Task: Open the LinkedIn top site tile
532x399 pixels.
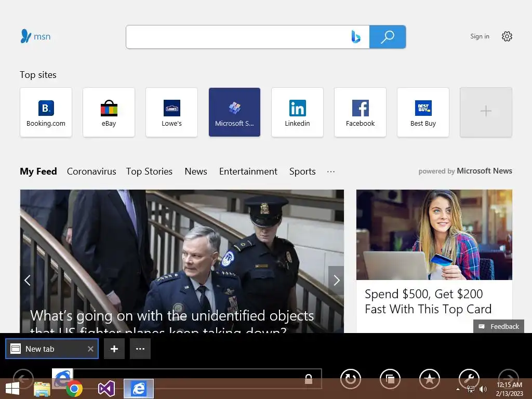Action: (297, 112)
